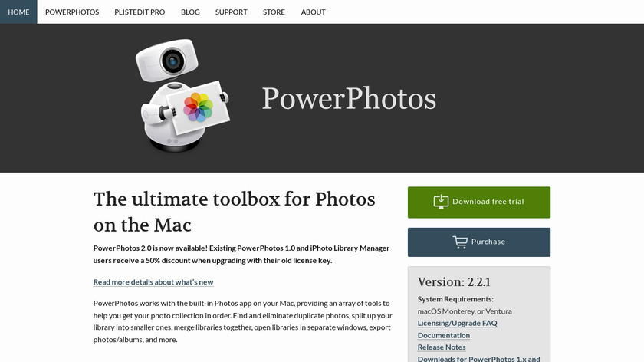Click the 'PowerPhotos works with the built-in' paragraph
This screenshot has width=644, height=362.
click(x=242, y=321)
